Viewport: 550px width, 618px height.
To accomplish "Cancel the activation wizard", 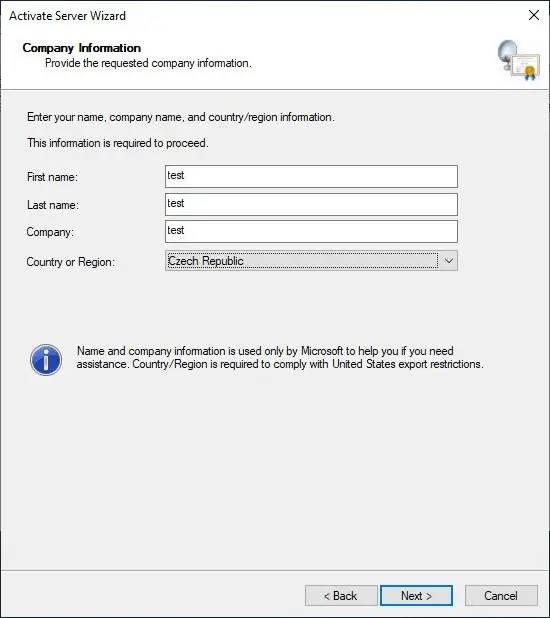I will click(501, 596).
